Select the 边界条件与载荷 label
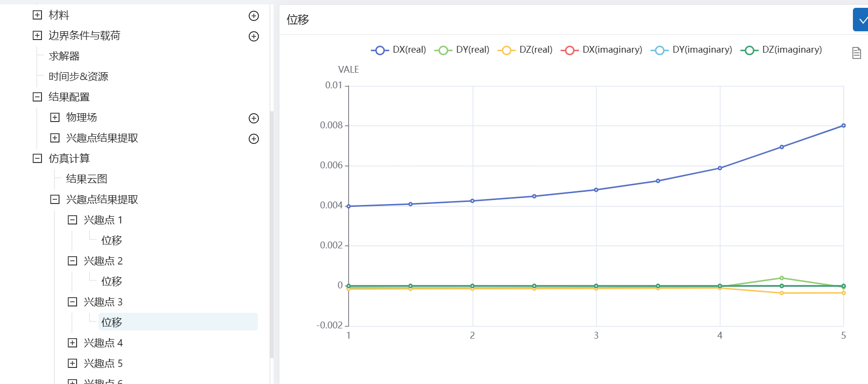 [84, 36]
